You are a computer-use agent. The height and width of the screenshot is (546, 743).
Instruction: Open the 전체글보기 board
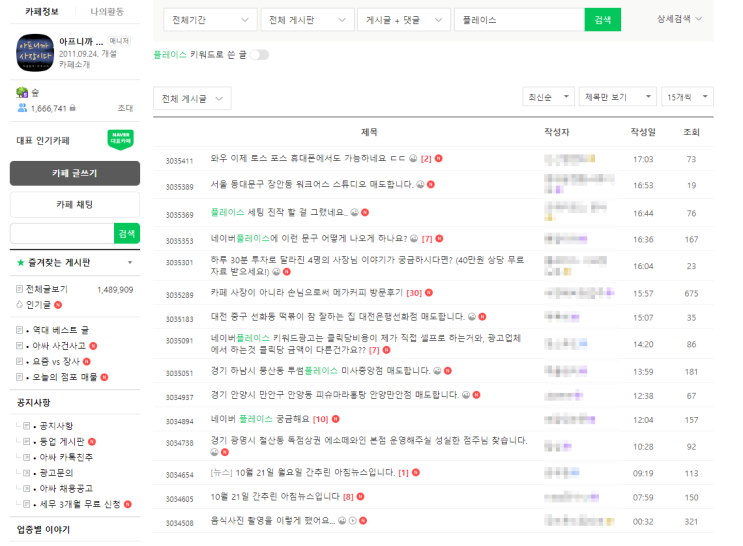pos(46,289)
